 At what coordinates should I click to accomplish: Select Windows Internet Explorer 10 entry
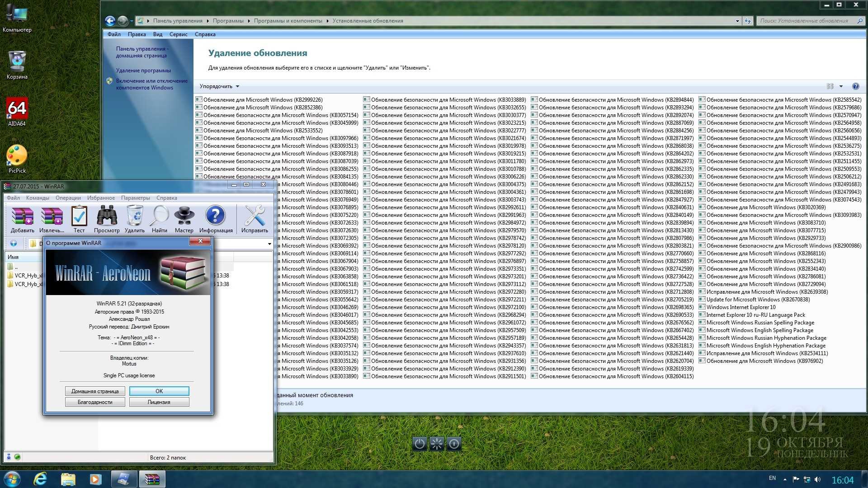737,307
